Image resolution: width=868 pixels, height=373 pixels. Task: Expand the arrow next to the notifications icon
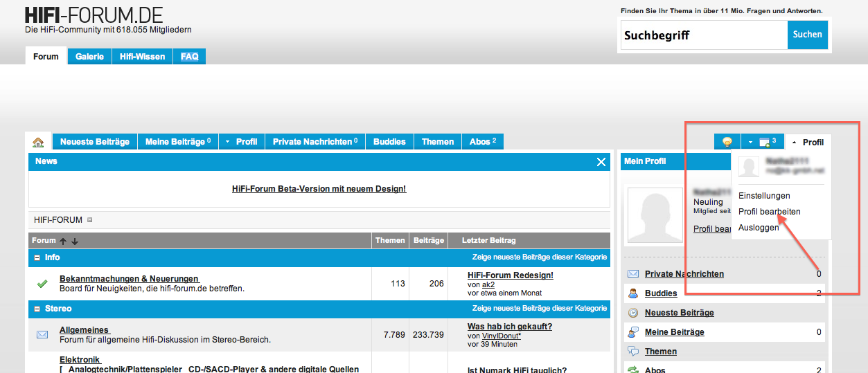click(x=749, y=142)
